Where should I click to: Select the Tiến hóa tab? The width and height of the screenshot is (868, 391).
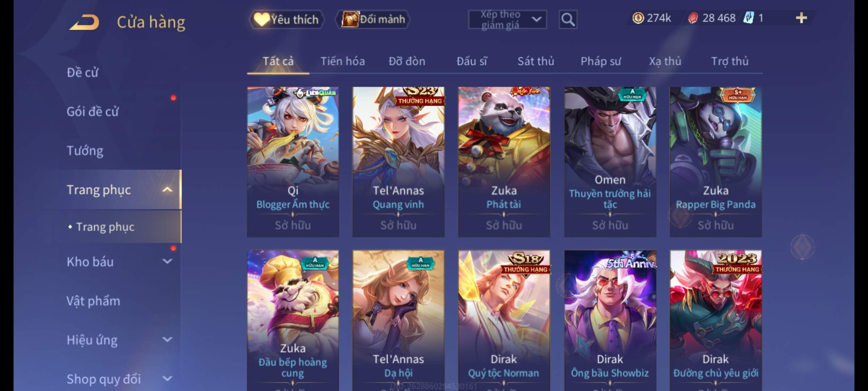point(342,61)
